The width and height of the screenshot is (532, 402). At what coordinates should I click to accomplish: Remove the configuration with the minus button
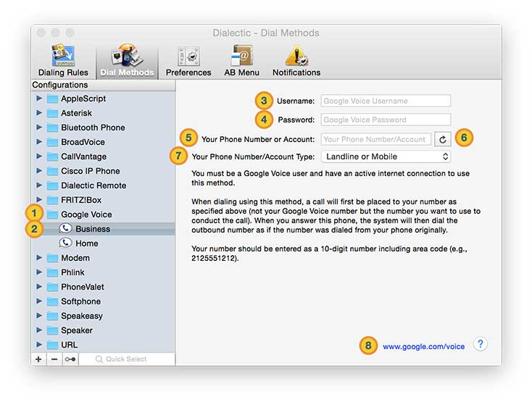click(x=54, y=359)
